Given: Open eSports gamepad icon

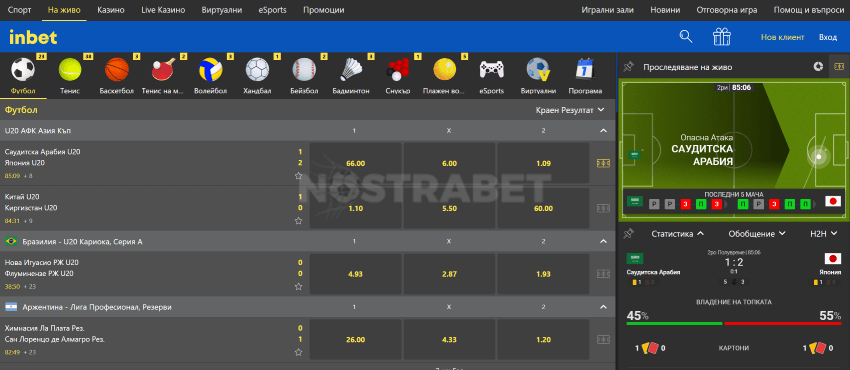Looking at the screenshot, I should tap(491, 69).
